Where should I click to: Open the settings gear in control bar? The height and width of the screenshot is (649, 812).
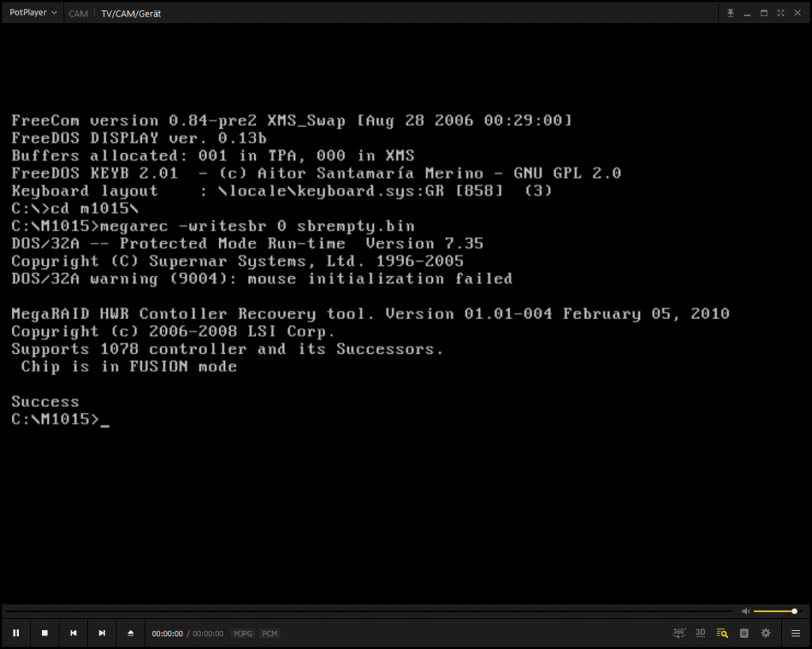(765, 633)
